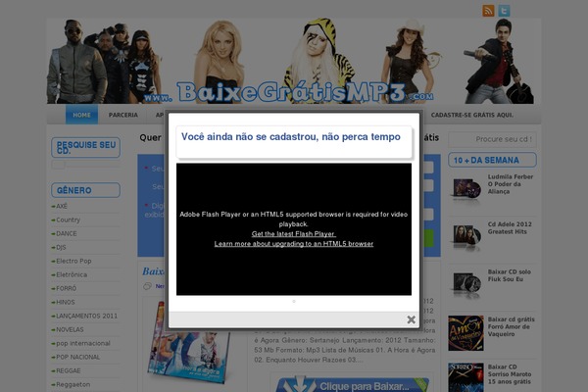Click the Fiuk Sou Eu album thumbnail

pos(466,284)
